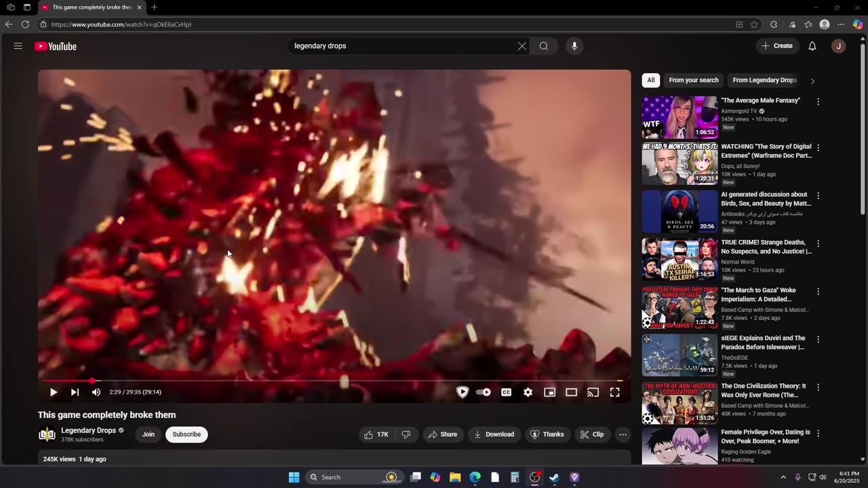Open File Explorer from taskbar

click(x=455, y=477)
